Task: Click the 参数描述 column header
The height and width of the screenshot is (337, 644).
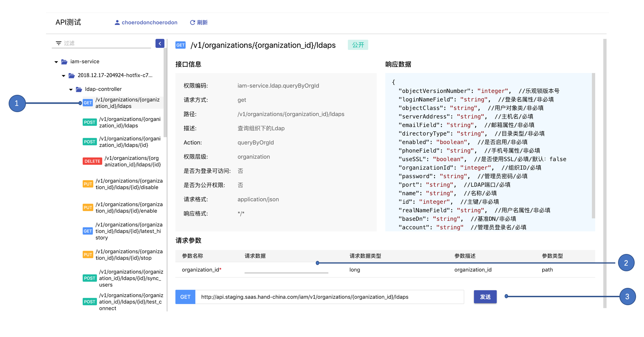Action: [465, 256]
